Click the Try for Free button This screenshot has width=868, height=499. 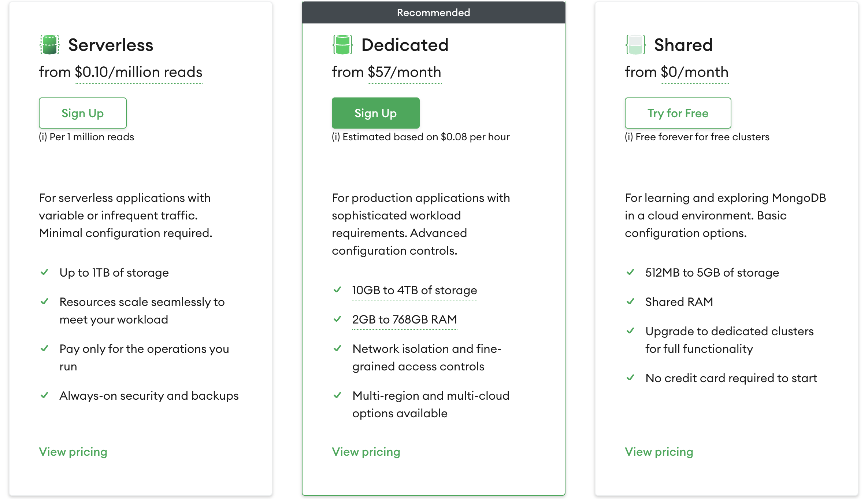coord(678,113)
